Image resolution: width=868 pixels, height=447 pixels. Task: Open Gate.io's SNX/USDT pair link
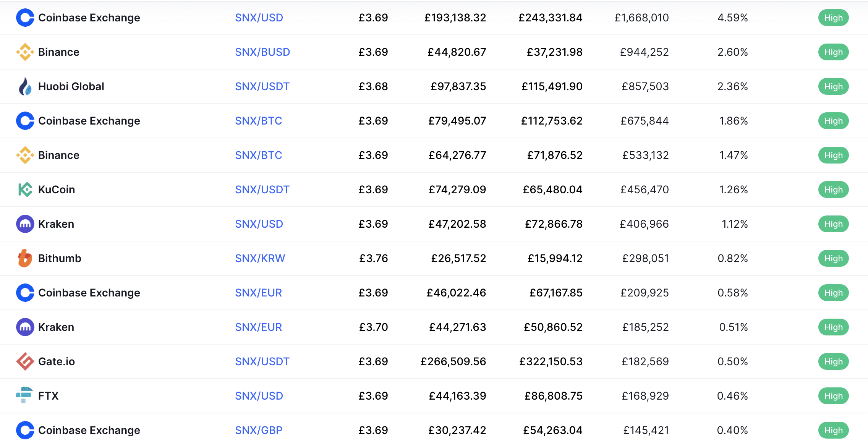coord(262,361)
